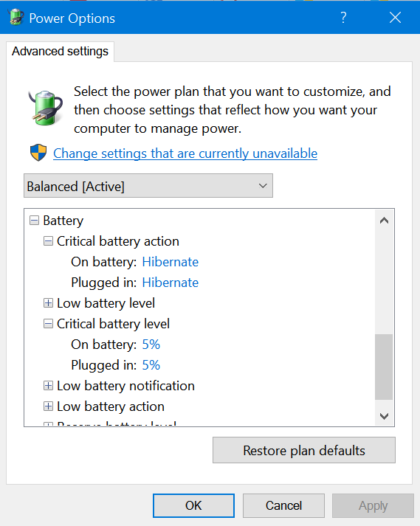The image size is (420, 526).
Task: Expand the Low battery level node
Action: (x=48, y=303)
